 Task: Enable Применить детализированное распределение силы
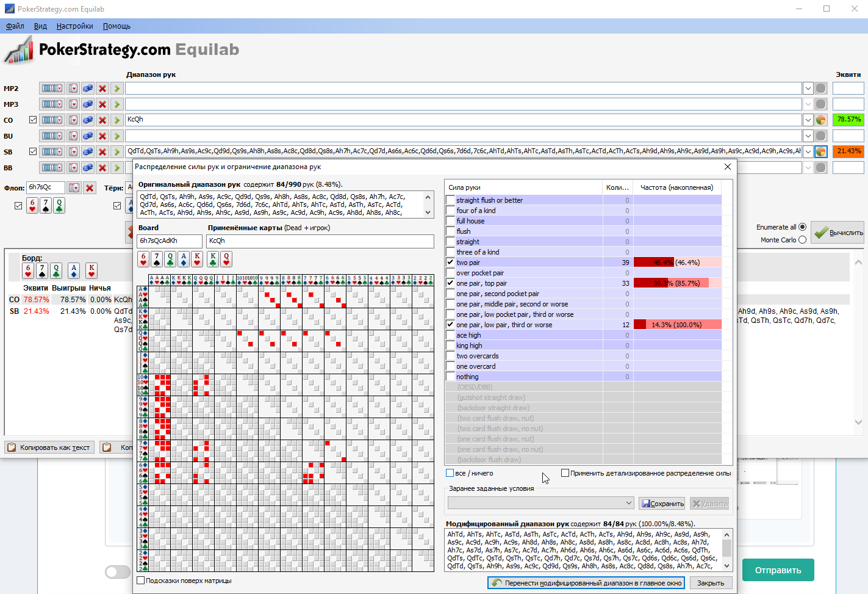click(x=565, y=473)
